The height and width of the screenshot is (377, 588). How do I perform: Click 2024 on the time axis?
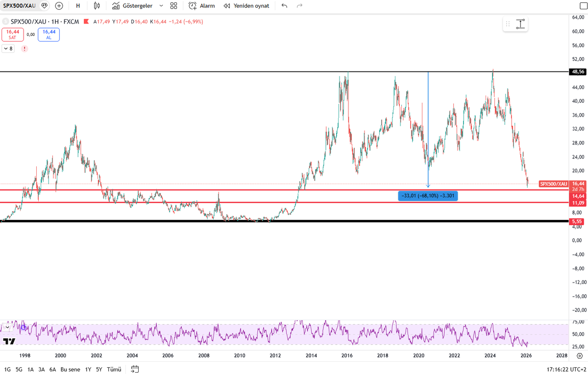click(490, 355)
